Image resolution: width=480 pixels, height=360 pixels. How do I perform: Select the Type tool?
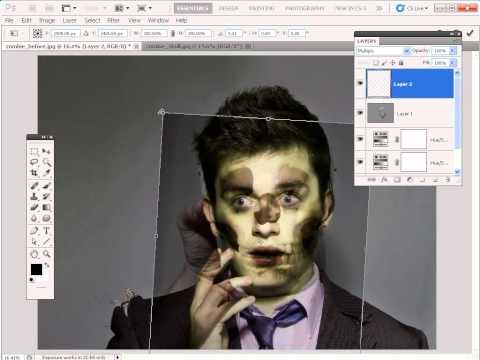(x=46, y=230)
